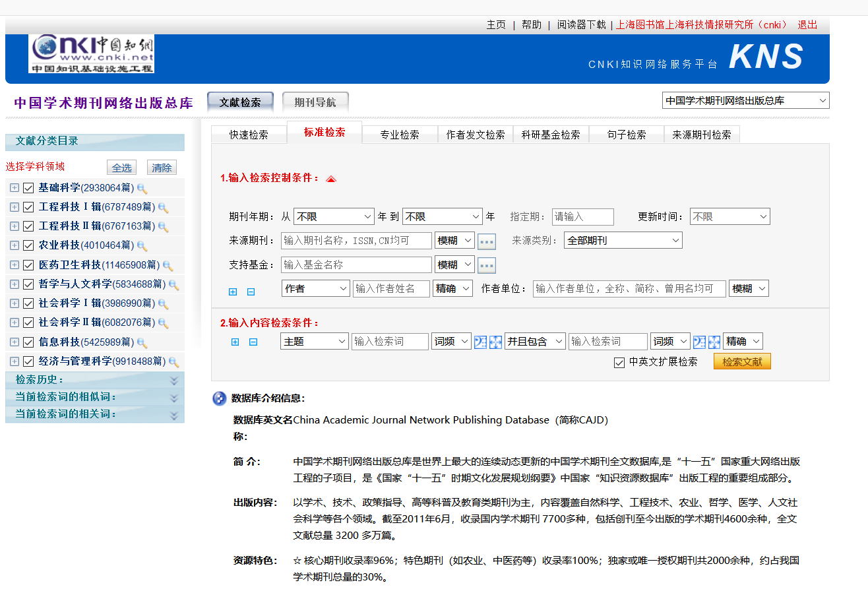The width and height of the screenshot is (868, 591).
Task: Toggle the 中英文扩展检索 checkbox
Action: coord(619,362)
